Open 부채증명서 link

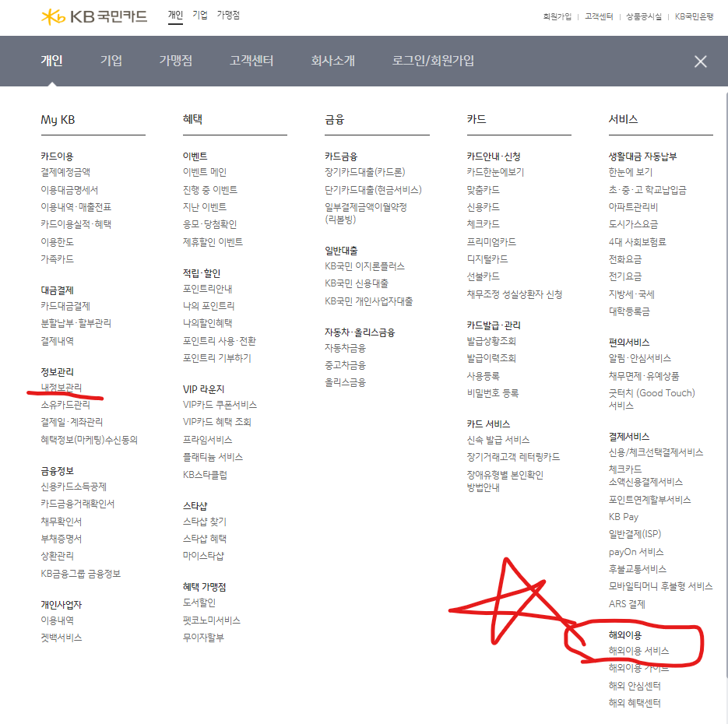[x=62, y=539]
